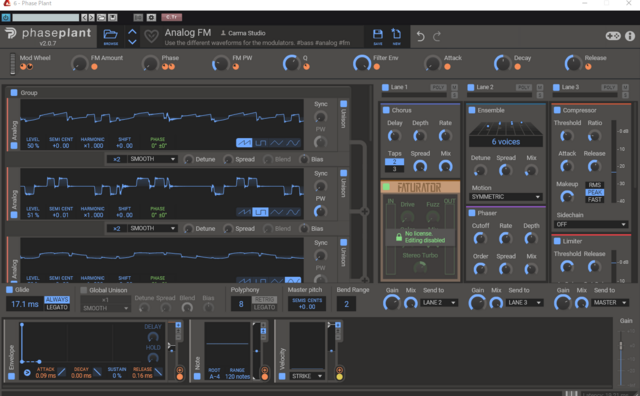The height and width of the screenshot is (396, 640).
Task: Select sawtooth waveform in first Analog oscillator
Action: click(244, 143)
